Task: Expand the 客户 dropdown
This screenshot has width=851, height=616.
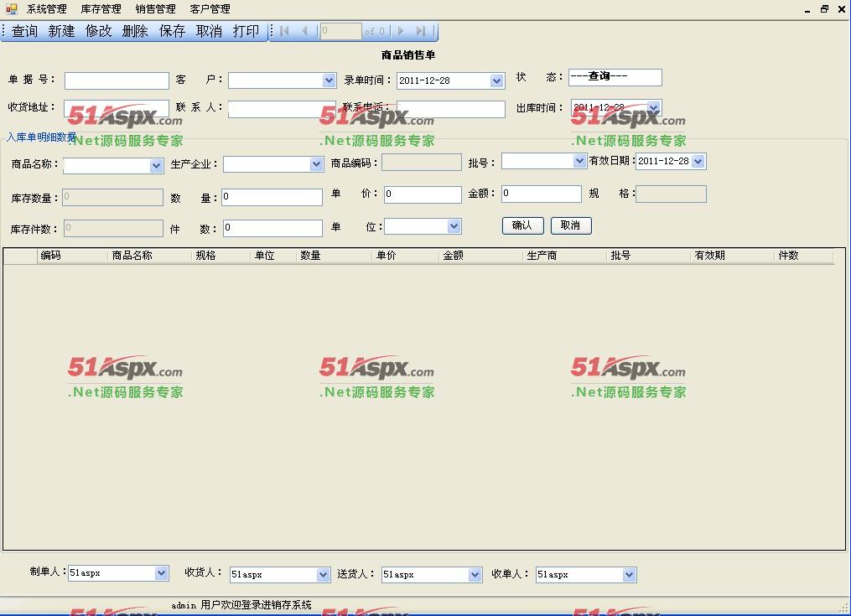Action: tap(329, 80)
